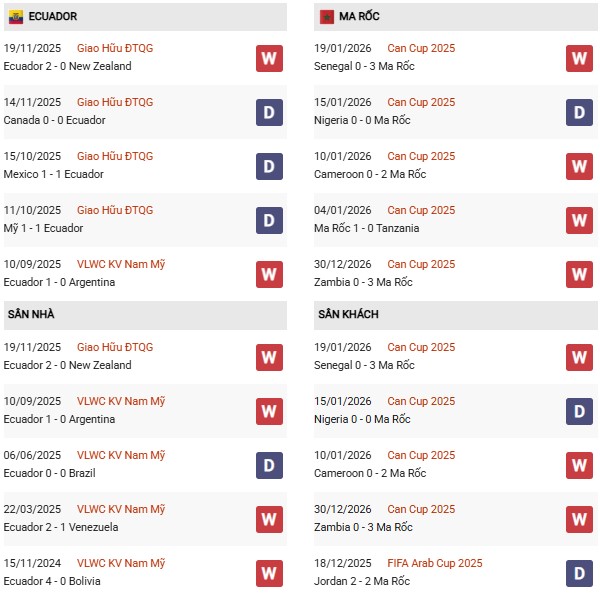Open Can Cup 2025 link for Ma Rốc-Tanzania
This screenshot has width=600, height=595.
click(421, 210)
